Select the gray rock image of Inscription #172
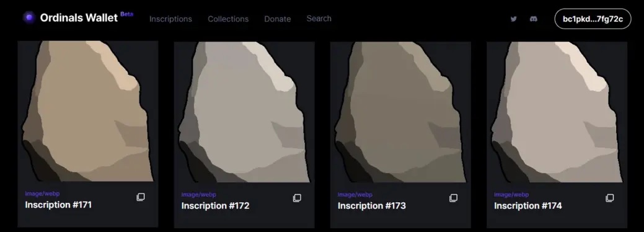 point(244,112)
